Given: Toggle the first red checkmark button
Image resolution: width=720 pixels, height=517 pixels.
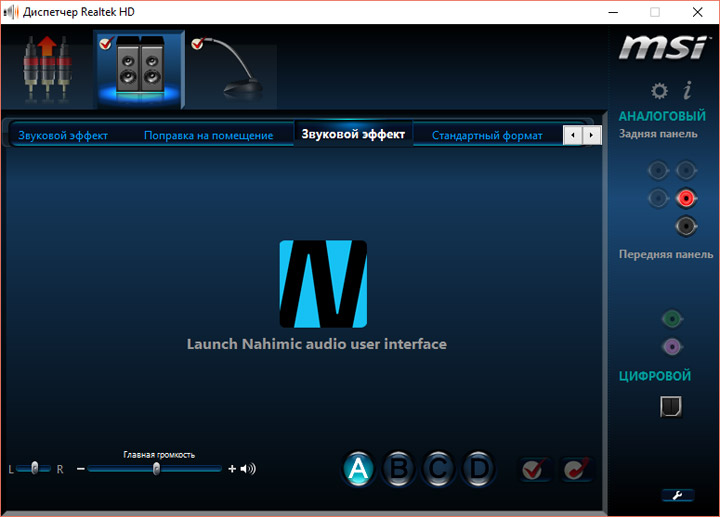Looking at the screenshot, I should pyautogui.click(x=534, y=469).
